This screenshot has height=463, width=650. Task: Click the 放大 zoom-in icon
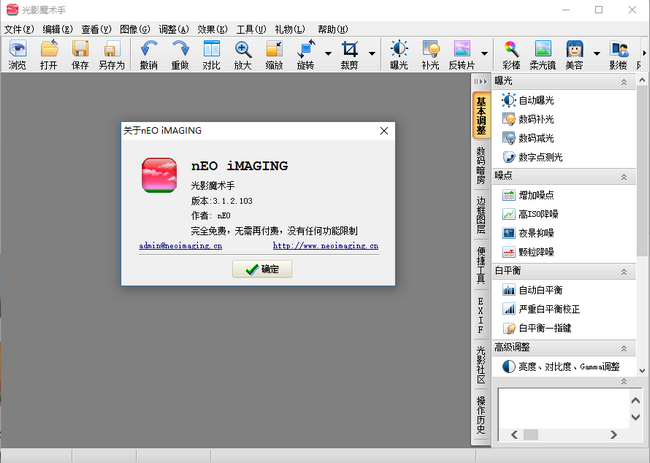coord(243,55)
